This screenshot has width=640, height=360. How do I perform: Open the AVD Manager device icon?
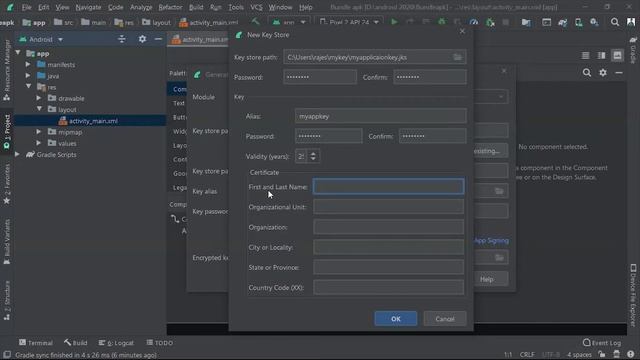point(578,22)
